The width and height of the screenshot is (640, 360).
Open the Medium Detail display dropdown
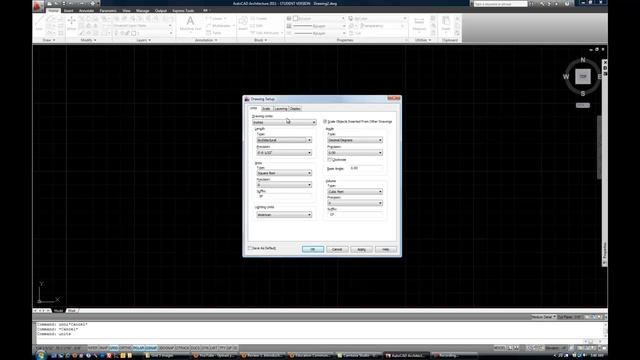click(543, 317)
